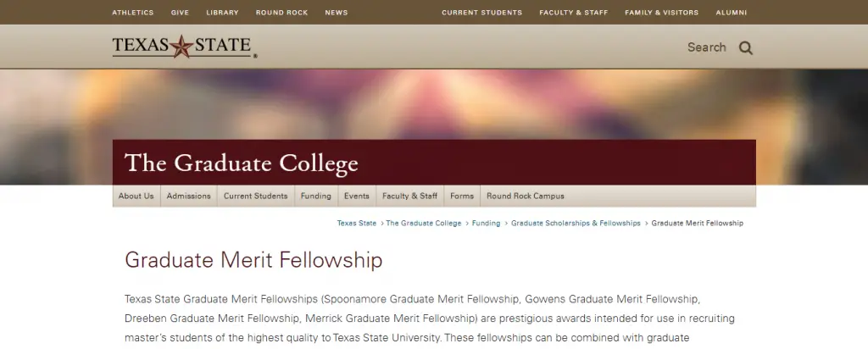
Task: Click The Graduate College banner title
Action: coord(242,163)
